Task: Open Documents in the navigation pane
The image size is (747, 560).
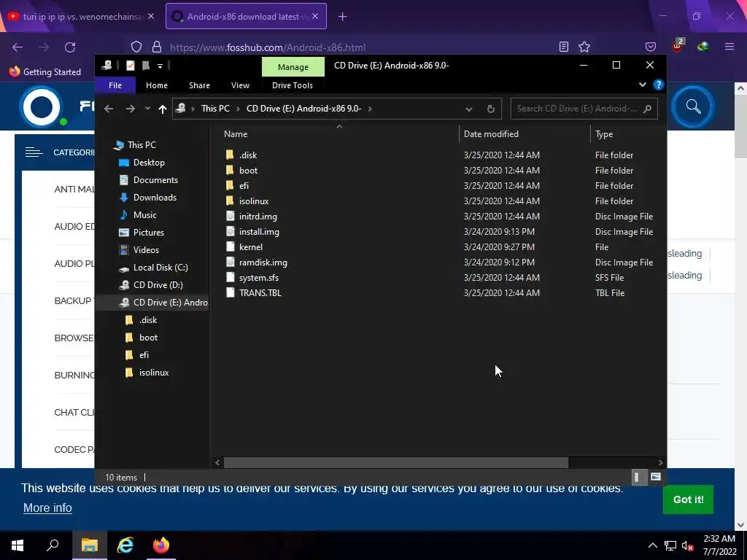Action: click(x=155, y=180)
